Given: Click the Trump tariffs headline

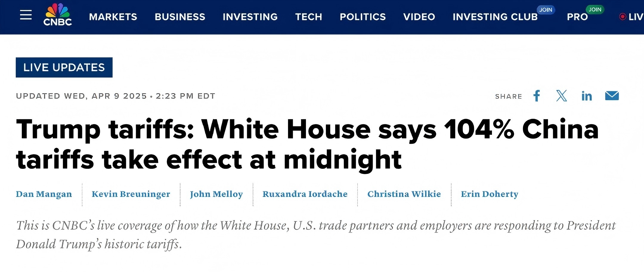Looking at the screenshot, I should coord(307,144).
